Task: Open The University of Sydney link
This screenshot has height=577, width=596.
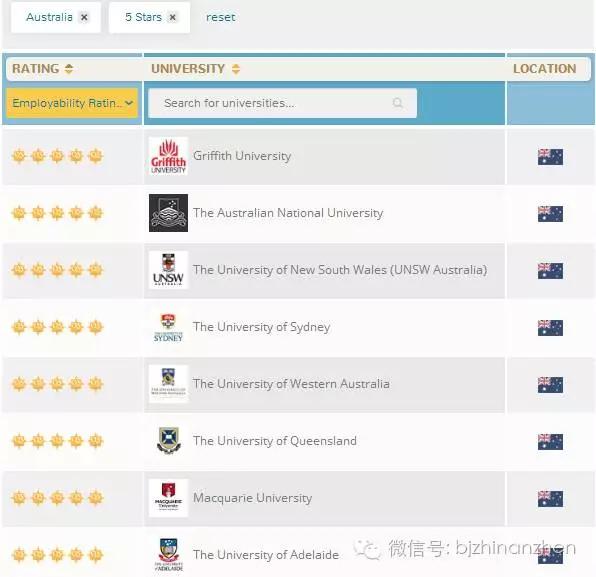Action: click(x=262, y=327)
